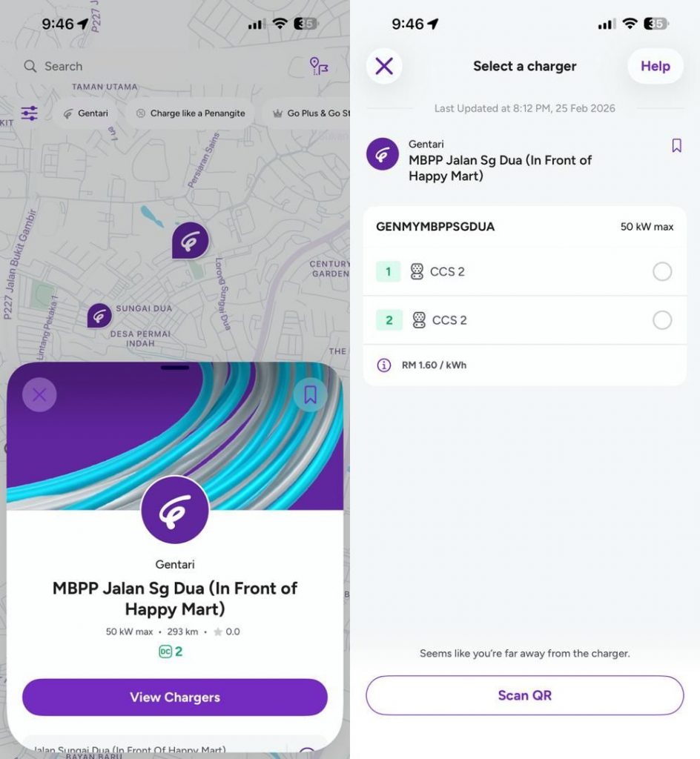Bookmark station in Select a charger screen
Viewport: 700px width, 759px height.
677,145
